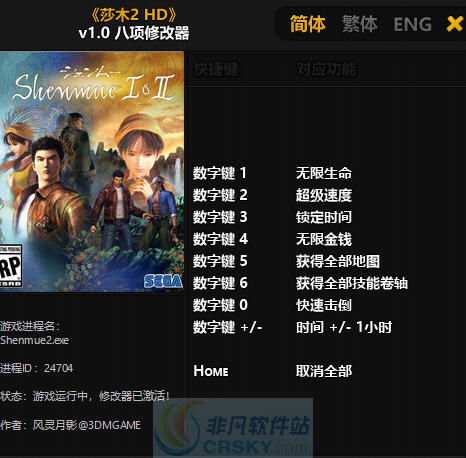This screenshot has height=458, width=466.
Task: Switch language to 繁体
Action: [360, 24]
